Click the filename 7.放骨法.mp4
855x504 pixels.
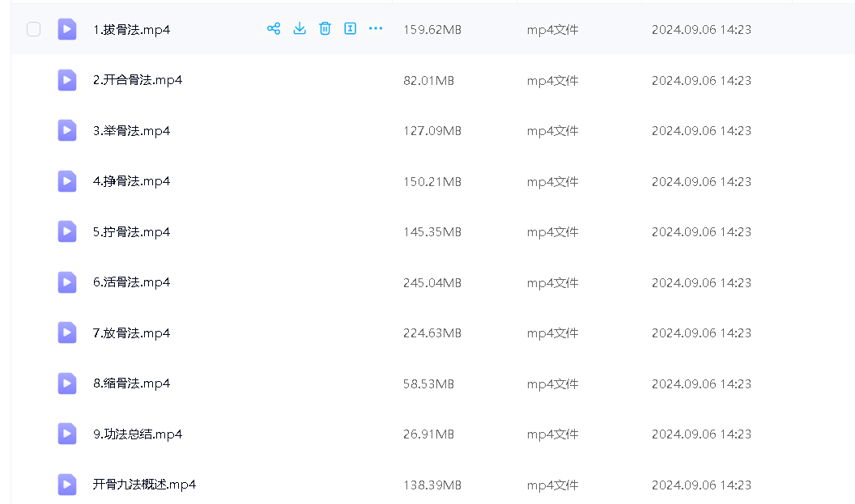(131, 333)
